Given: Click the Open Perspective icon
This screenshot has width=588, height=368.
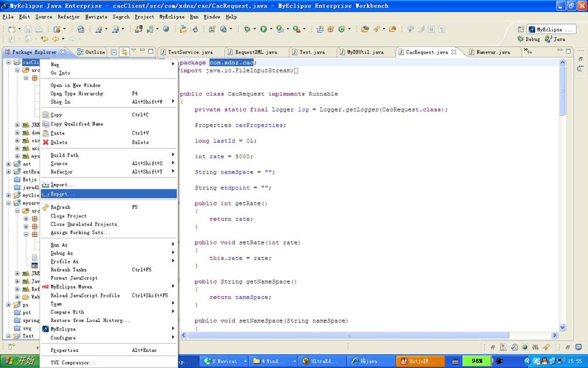Looking at the screenshot, I should click(x=520, y=29).
